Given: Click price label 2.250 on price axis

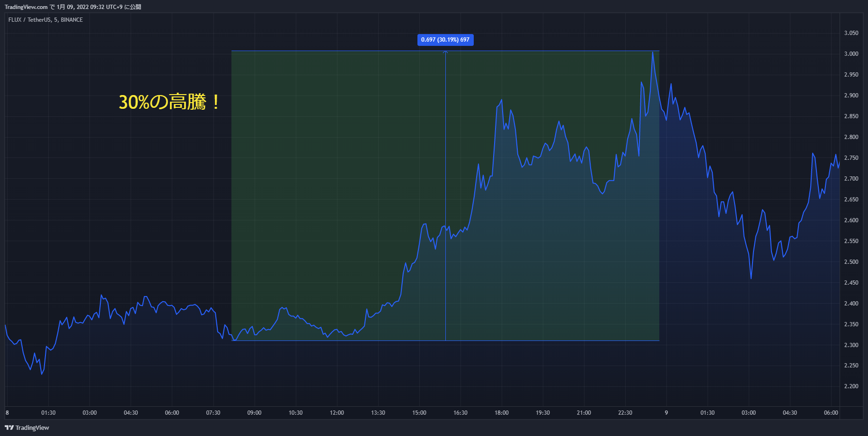Looking at the screenshot, I should [x=851, y=366].
